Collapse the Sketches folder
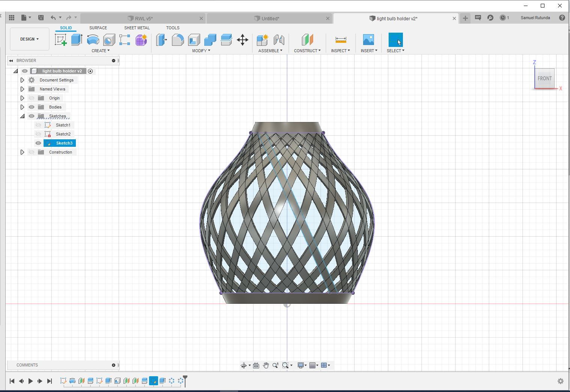 coord(22,116)
